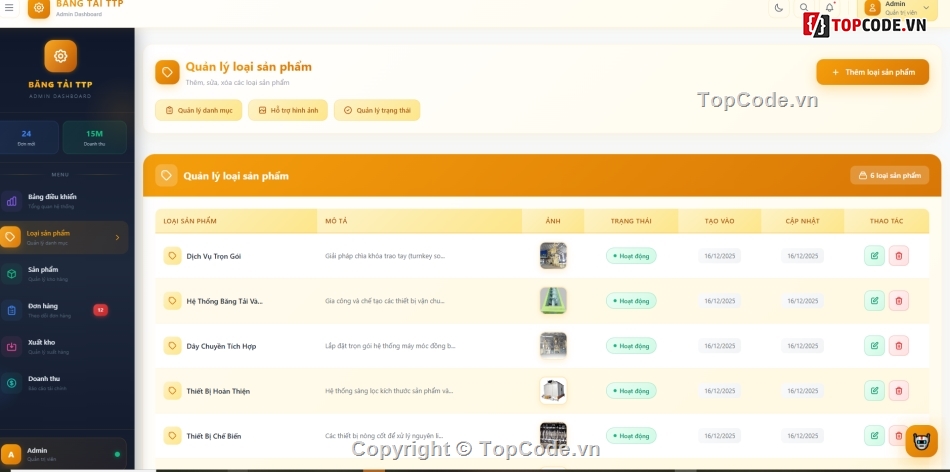Image resolution: width=950 pixels, height=472 pixels.
Task: Toggle sidebar with the hamburger menu icon
Action: 9,7
